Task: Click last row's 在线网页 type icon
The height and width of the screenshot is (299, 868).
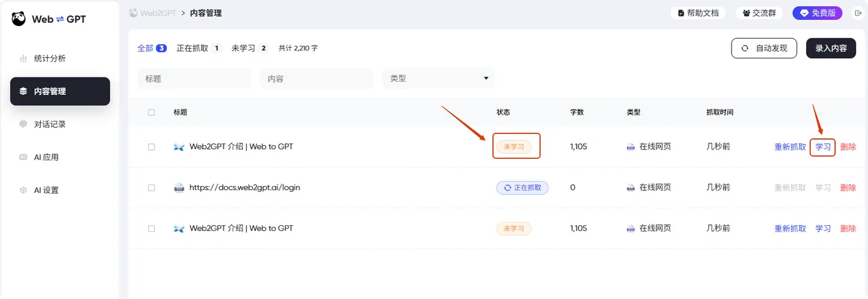Action: pyautogui.click(x=631, y=228)
